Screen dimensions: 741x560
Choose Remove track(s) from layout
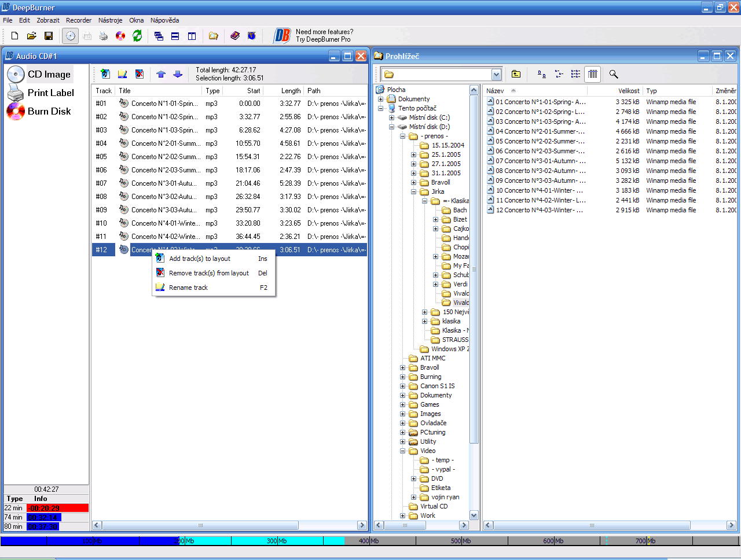pyautogui.click(x=214, y=273)
